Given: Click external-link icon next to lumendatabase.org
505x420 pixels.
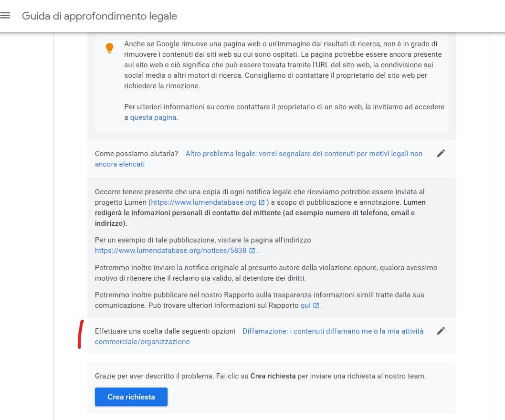Looking at the screenshot, I should 262,202.
